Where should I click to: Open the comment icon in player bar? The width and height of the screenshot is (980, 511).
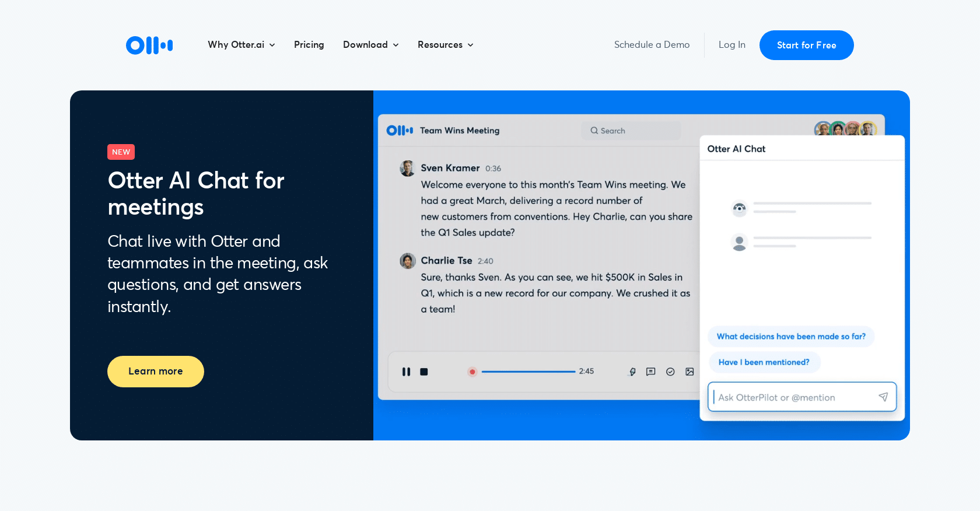(x=651, y=372)
